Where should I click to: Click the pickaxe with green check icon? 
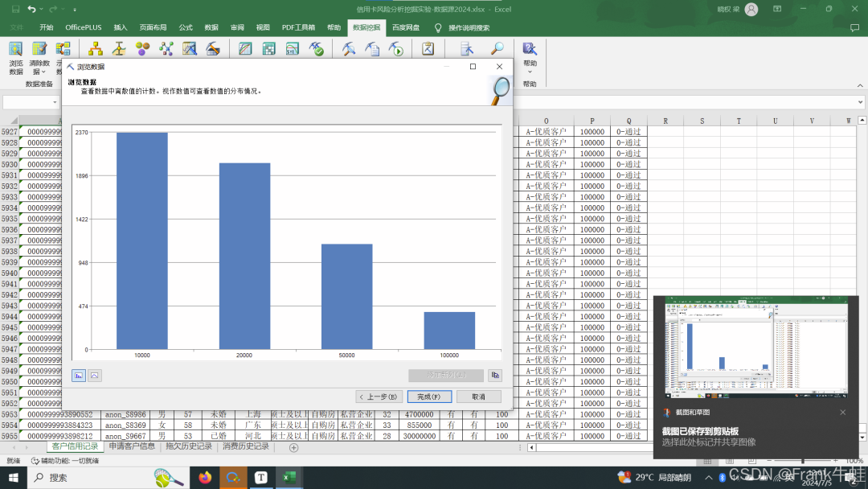(317, 49)
